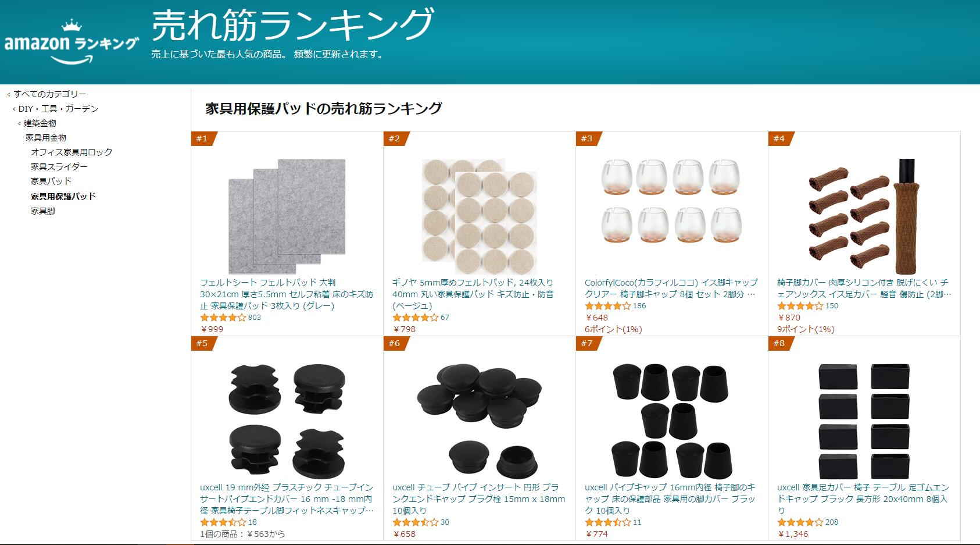Open the clear chair leg caps image
This screenshot has height=545, width=980.
point(671,201)
